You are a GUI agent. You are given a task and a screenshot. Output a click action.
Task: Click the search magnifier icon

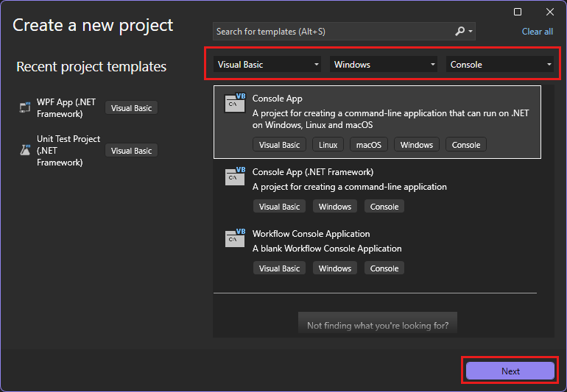pos(460,32)
